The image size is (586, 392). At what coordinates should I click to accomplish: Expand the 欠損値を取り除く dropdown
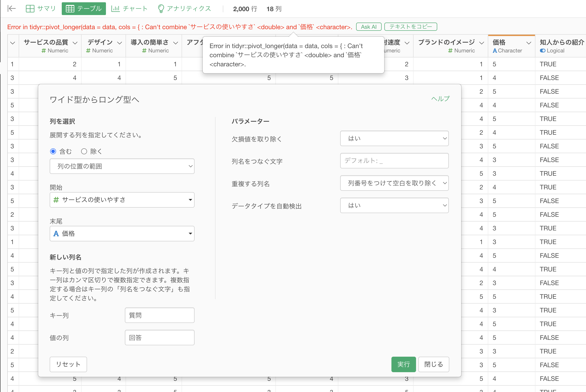click(x=394, y=138)
